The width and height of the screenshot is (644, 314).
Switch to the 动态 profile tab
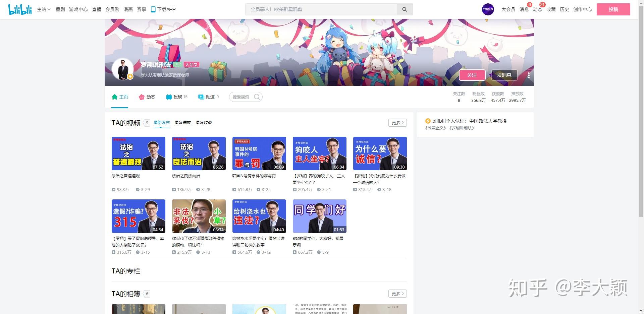point(147,97)
